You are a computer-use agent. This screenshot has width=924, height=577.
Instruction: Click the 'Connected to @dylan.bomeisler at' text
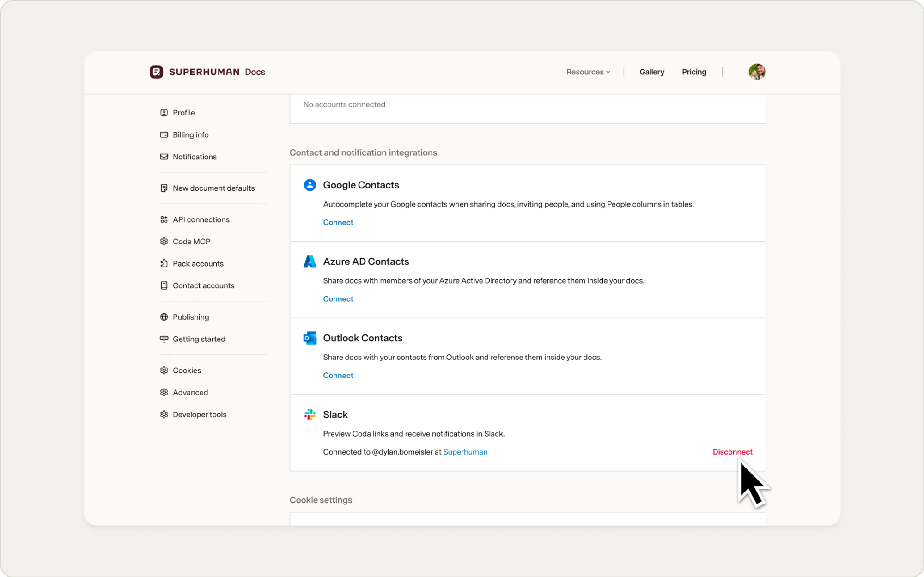tap(383, 452)
